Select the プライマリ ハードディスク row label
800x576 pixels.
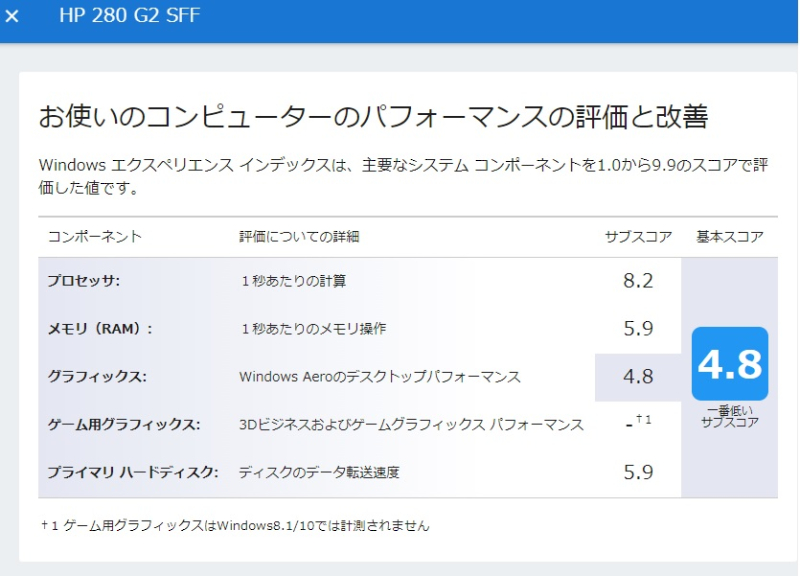click(133, 472)
